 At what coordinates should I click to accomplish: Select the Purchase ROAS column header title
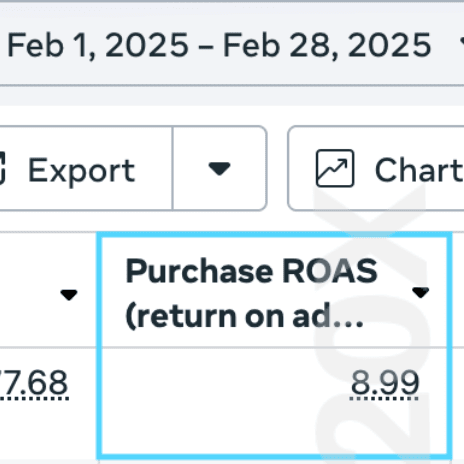coord(251,271)
